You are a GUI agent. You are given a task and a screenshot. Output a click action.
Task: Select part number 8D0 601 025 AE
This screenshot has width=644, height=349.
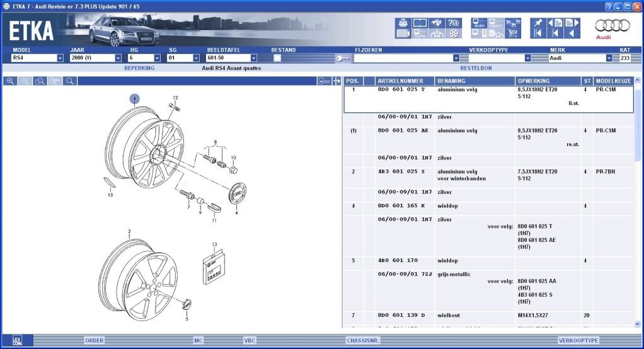(x=403, y=130)
